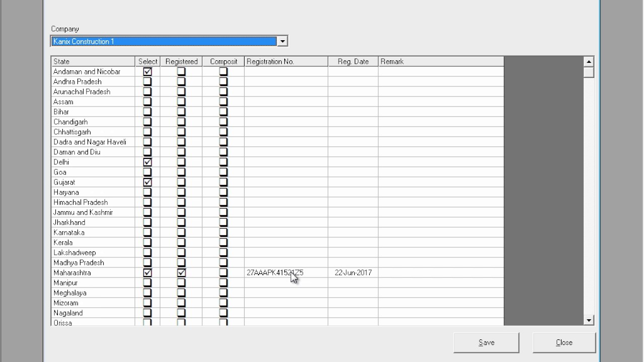Click the Composit column header
This screenshot has width=644, height=362.
pos(223,61)
